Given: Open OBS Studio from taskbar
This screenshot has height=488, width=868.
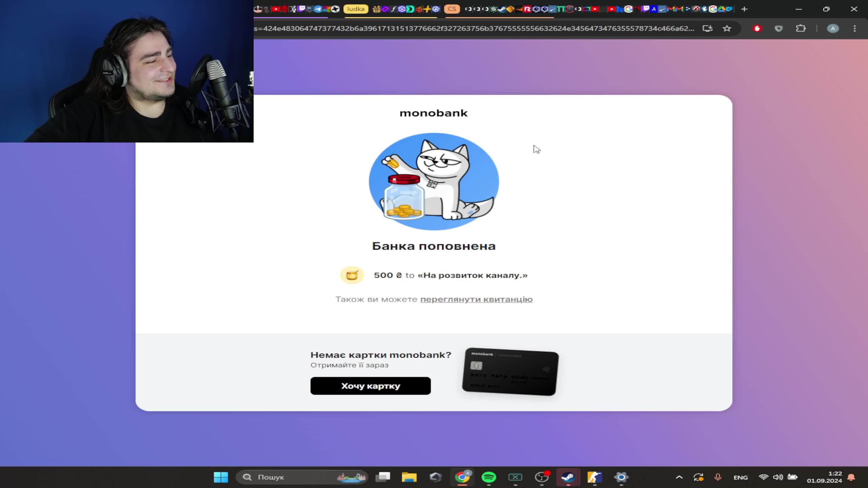Looking at the screenshot, I should (x=541, y=477).
